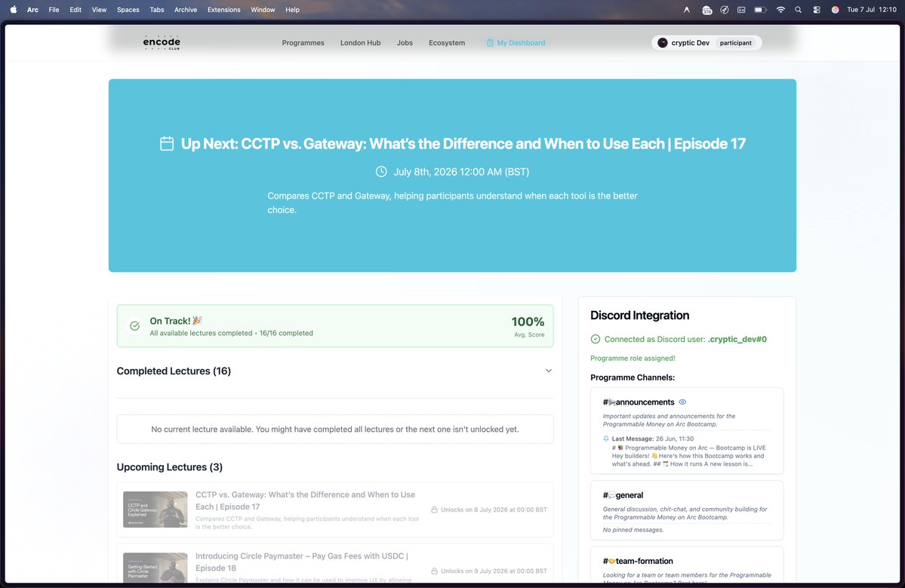Go to London Hub page

click(360, 43)
